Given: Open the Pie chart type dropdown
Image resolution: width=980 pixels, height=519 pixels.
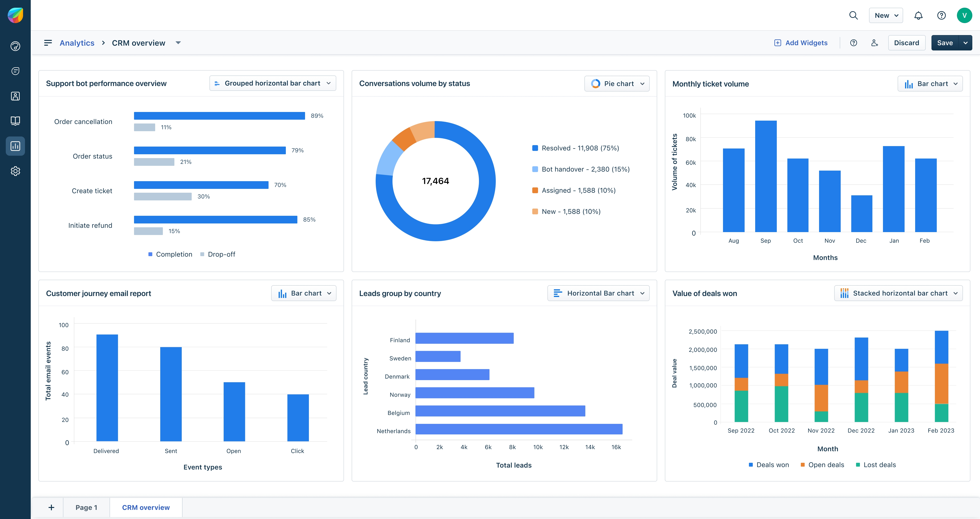Looking at the screenshot, I should point(617,83).
